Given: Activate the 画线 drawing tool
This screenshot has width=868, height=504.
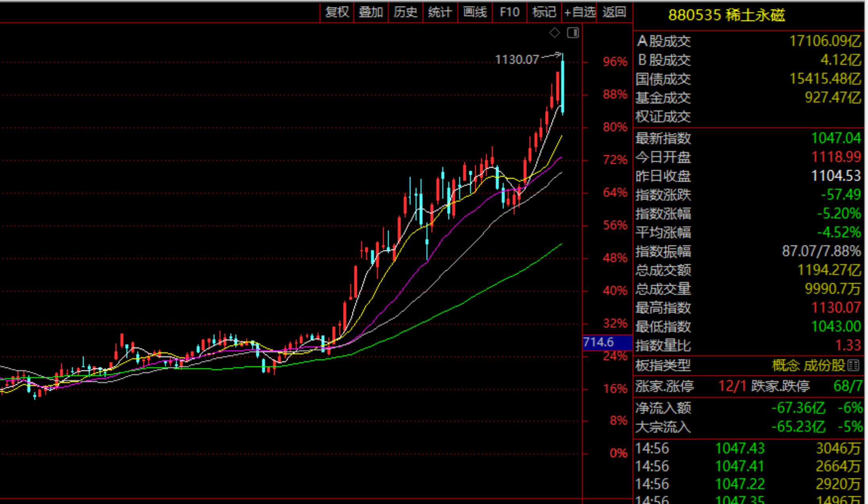Looking at the screenshot, I should (475, 12).
